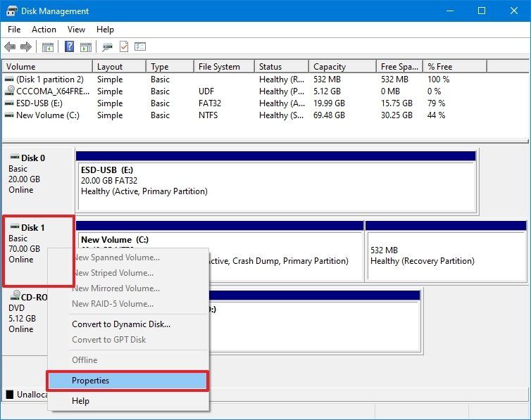Sort by the Free Space column header
This screenshot has height=420, width=531.
coord(399,67)
